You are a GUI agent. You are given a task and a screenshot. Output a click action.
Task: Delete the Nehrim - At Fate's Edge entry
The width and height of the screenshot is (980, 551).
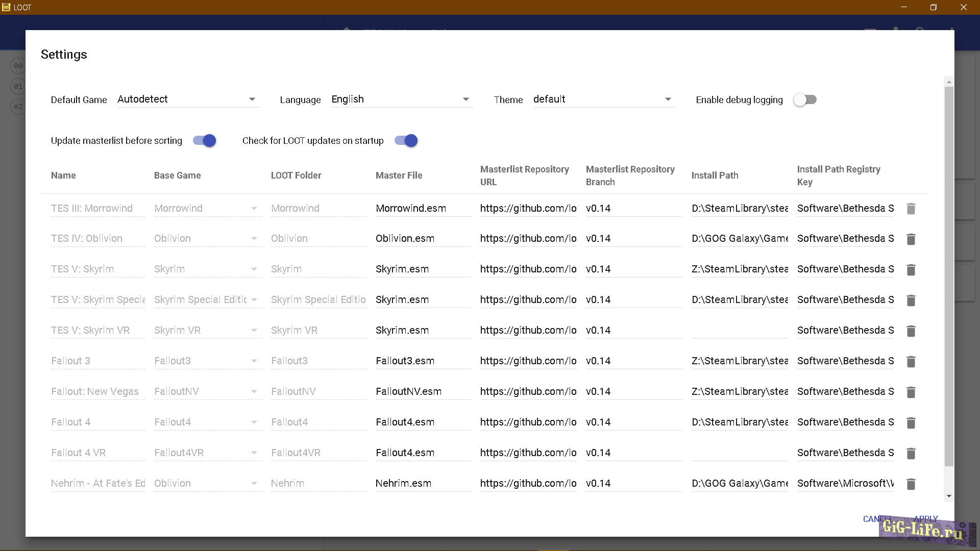(x=911, y=484)
